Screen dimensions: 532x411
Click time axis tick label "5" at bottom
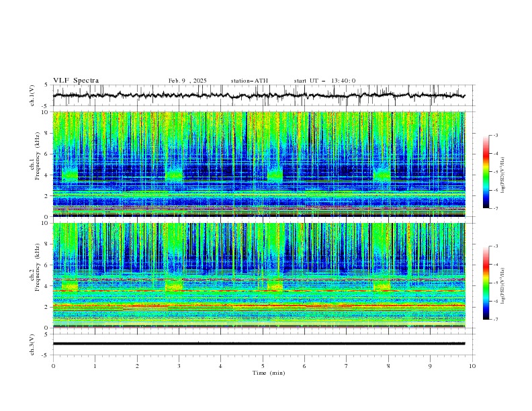pyautogui.click(x=263, y=366)
